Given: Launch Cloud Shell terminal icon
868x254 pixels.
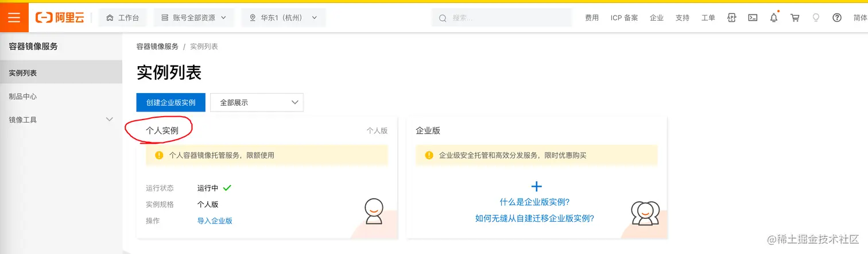Looking at the screenshot, I should (753, 18).
